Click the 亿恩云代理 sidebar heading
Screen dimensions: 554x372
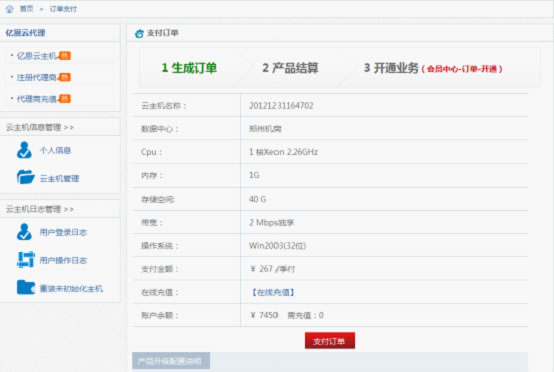pyautogui.click(x=25, y=33)
